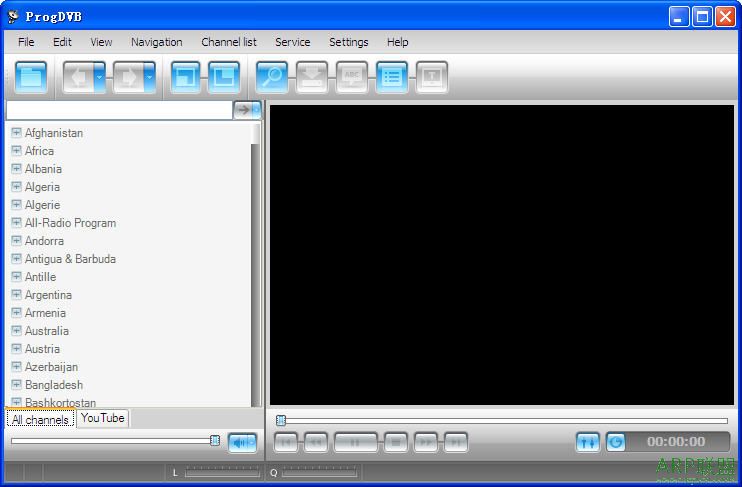Screen dimensions: 742x487
Task: Click the channel search input field
Action: 118,110
